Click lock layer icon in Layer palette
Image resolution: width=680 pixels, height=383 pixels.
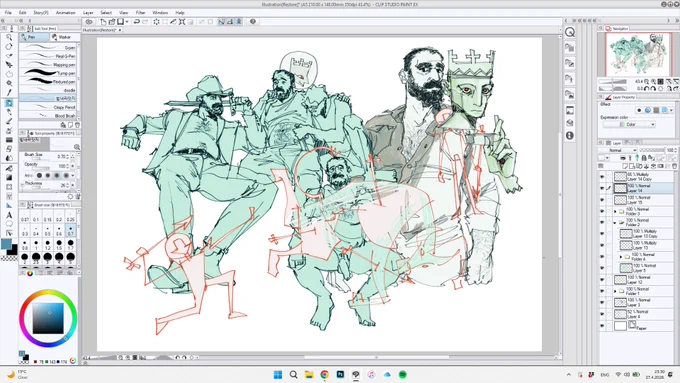644,158
